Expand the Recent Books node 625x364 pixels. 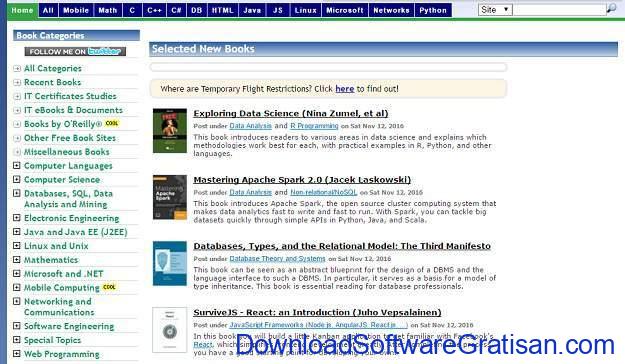(17, 83)
